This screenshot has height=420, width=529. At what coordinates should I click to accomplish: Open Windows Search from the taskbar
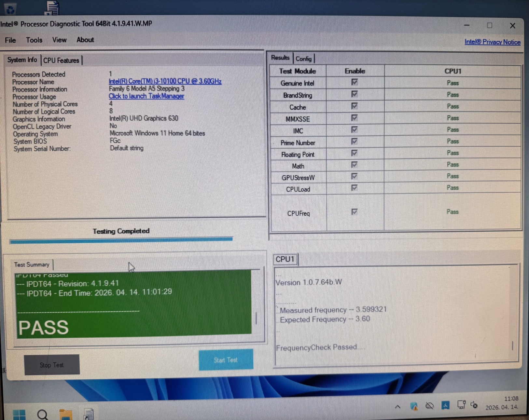pos(42,414)
